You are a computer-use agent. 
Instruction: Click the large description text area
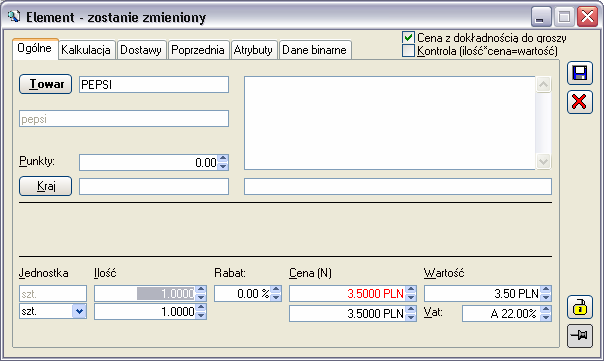tap(390, 123)
